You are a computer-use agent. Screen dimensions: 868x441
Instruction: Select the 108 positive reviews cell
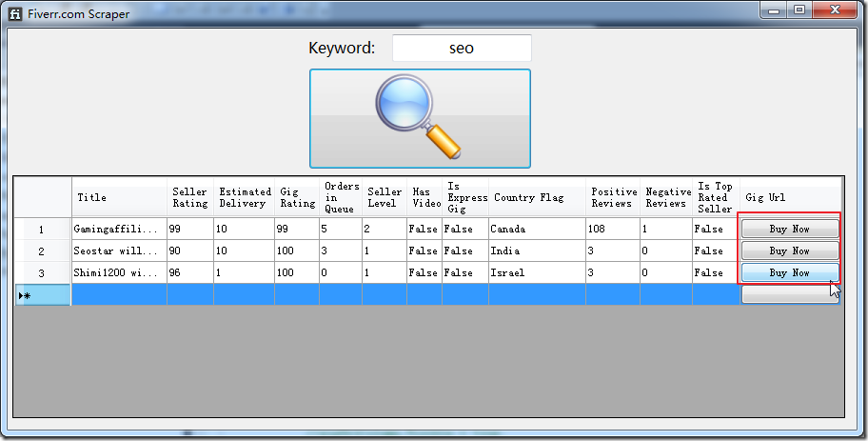point(613,229)
